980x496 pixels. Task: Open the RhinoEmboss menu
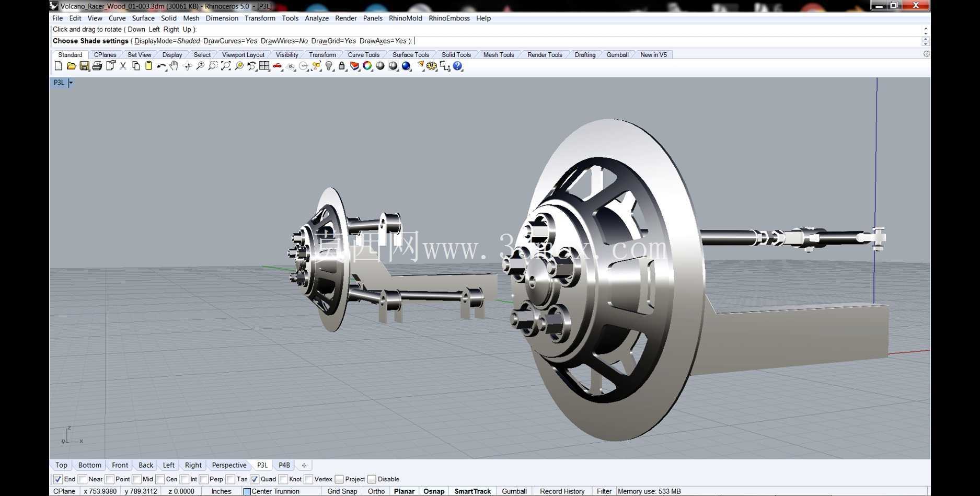[449, 18]
